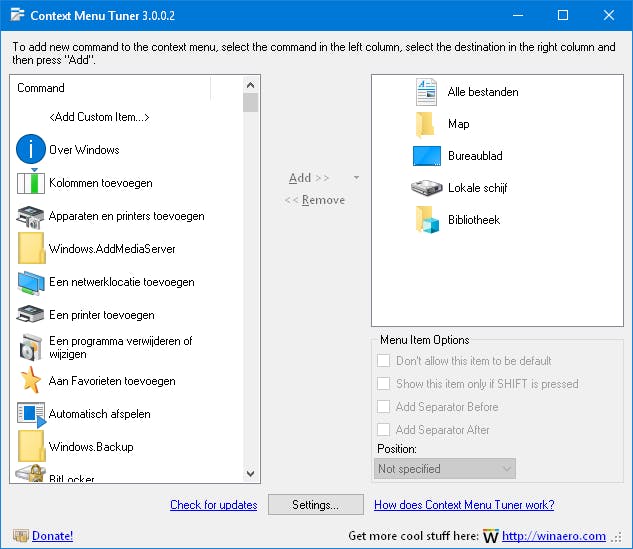Click the Apparaten en printers icon

(32, 216)
